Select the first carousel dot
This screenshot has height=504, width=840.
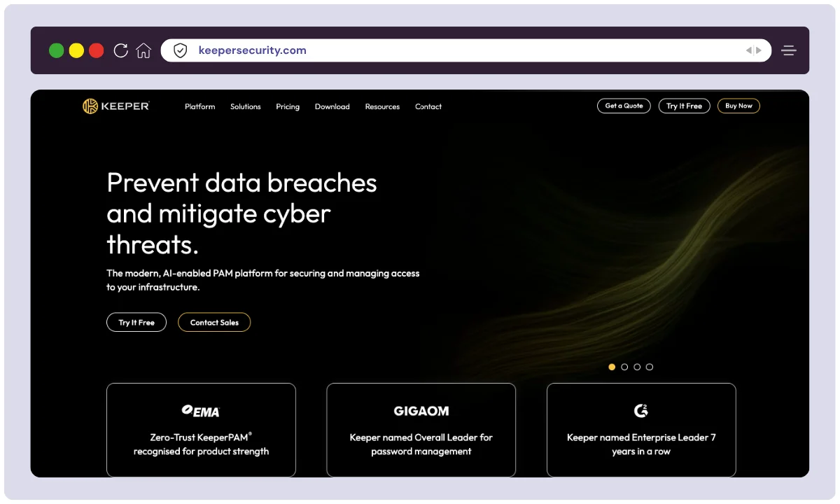click(x=612, y=367)
